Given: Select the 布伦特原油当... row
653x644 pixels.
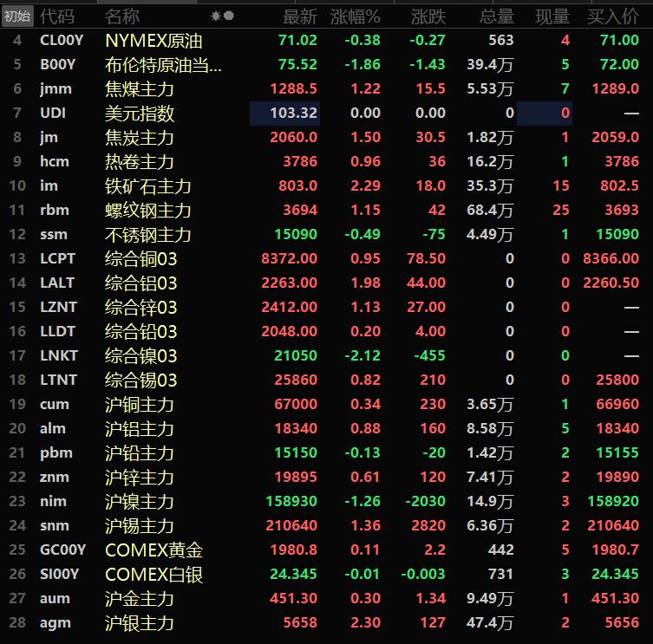Looking at the screenshot, I should coord(326,64).
